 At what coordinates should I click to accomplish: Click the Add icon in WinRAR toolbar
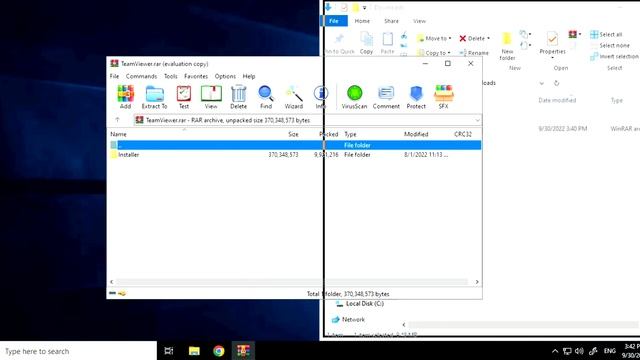coord(125,97)
